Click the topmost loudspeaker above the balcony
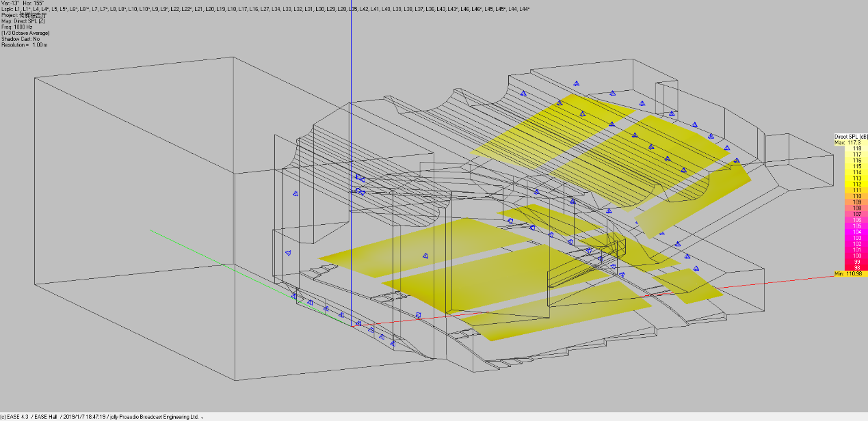868x421 pixels. (576, 83)
